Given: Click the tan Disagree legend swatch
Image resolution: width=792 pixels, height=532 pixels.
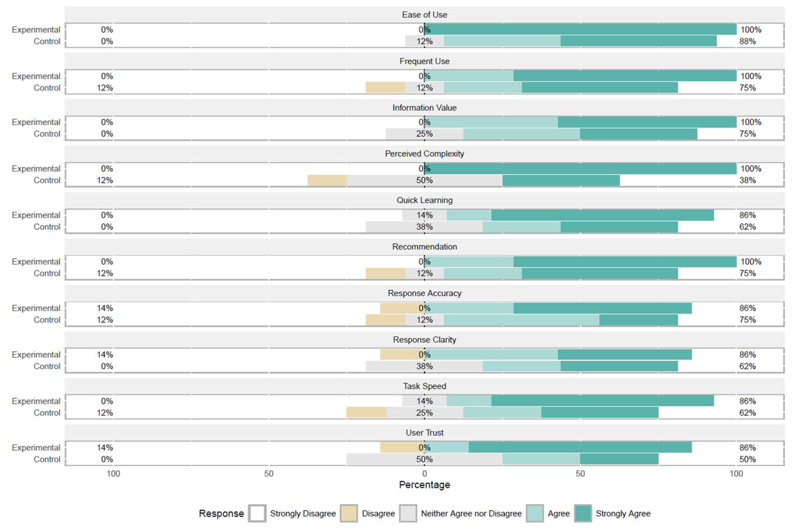Looking at the screenshot, I should 349,513.
